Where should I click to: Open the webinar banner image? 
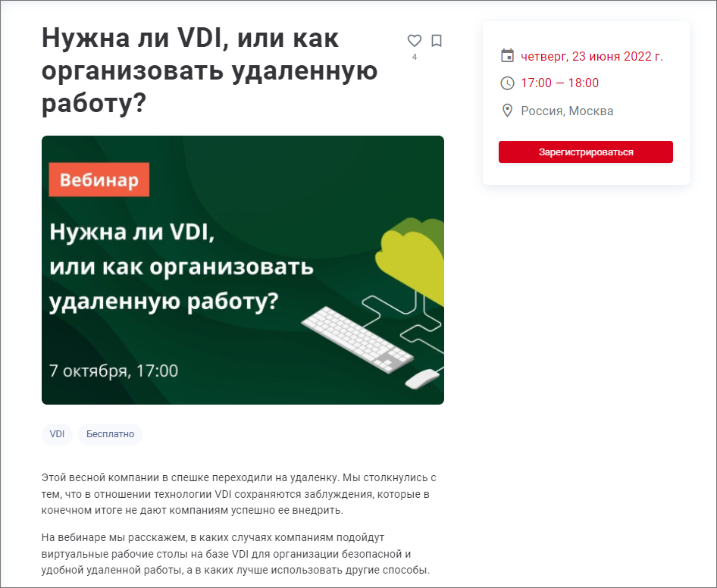click(243, 270)
